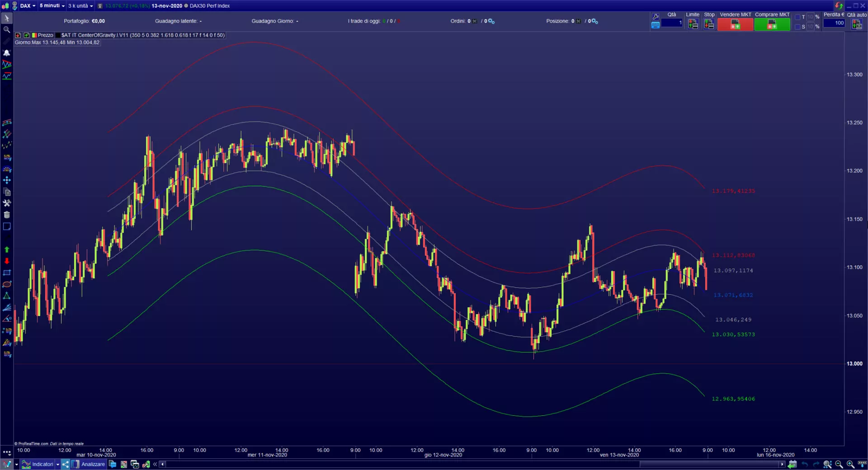
Task: Click the 13.179,41235 upper band value
Action: click(733, 191)
